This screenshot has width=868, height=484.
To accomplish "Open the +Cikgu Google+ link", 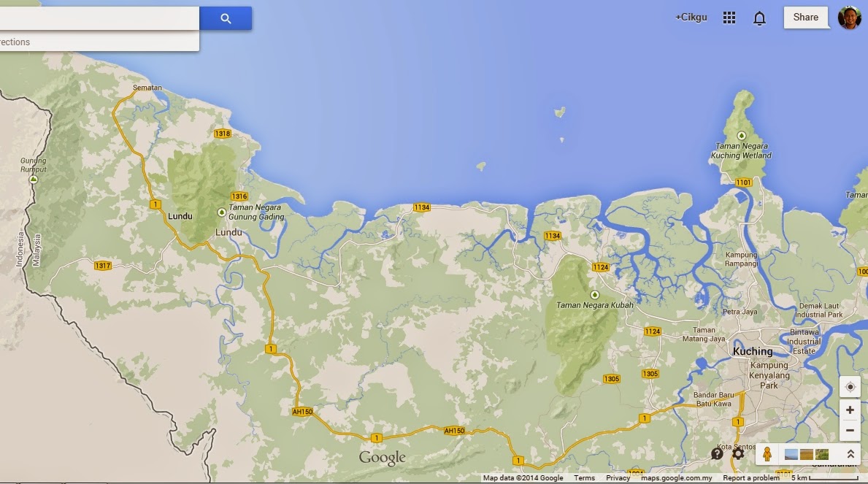I will tap(691, 18).
